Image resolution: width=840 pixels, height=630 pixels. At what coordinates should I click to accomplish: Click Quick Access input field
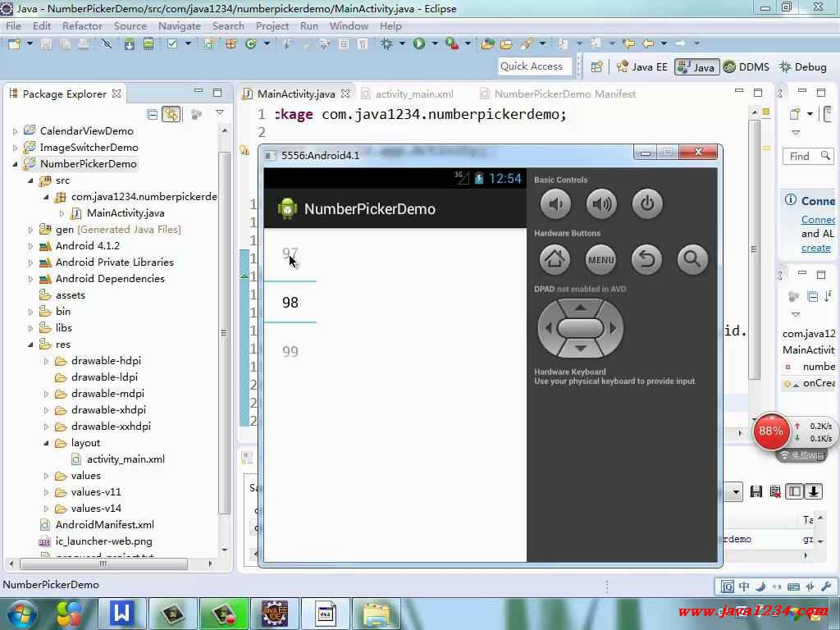click(x=534, y=66)
